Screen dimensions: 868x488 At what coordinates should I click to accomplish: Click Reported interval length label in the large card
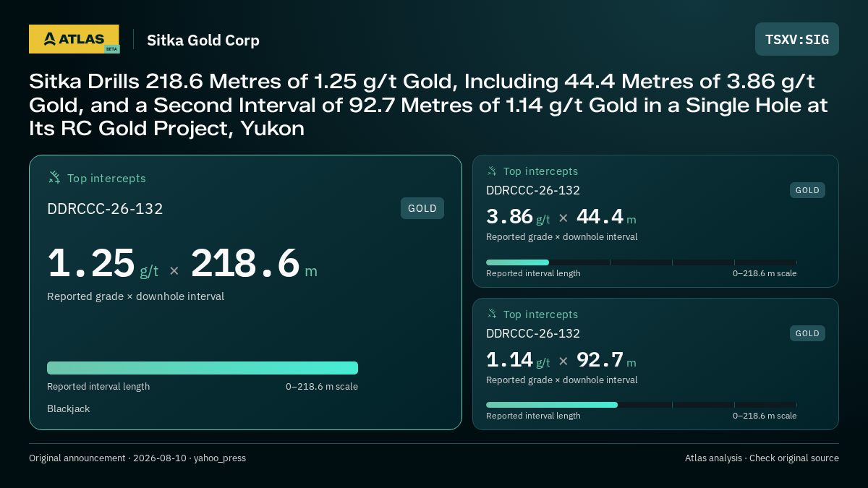tap(98, 386)
